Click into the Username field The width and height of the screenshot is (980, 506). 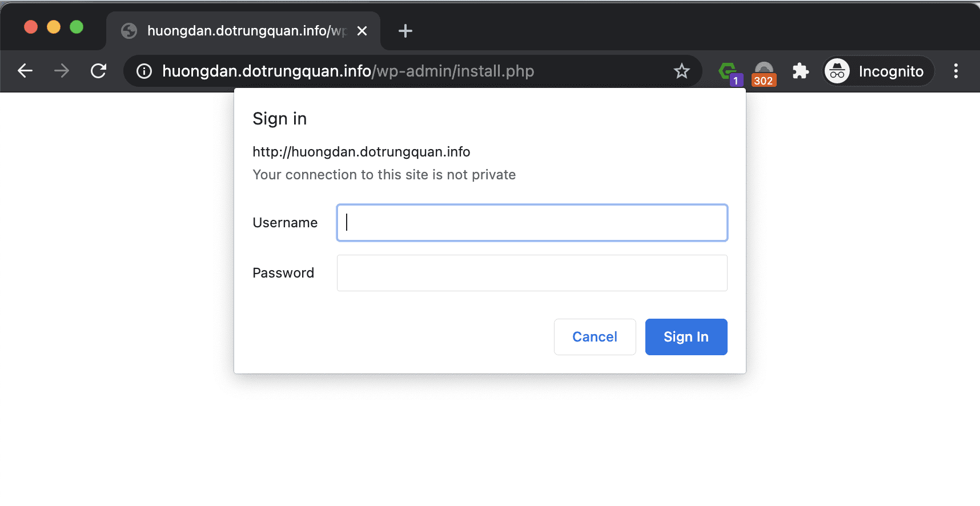(x=532, y=223)
